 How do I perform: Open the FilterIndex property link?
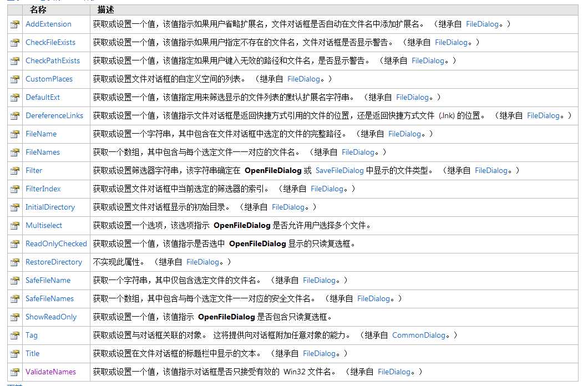43,189
